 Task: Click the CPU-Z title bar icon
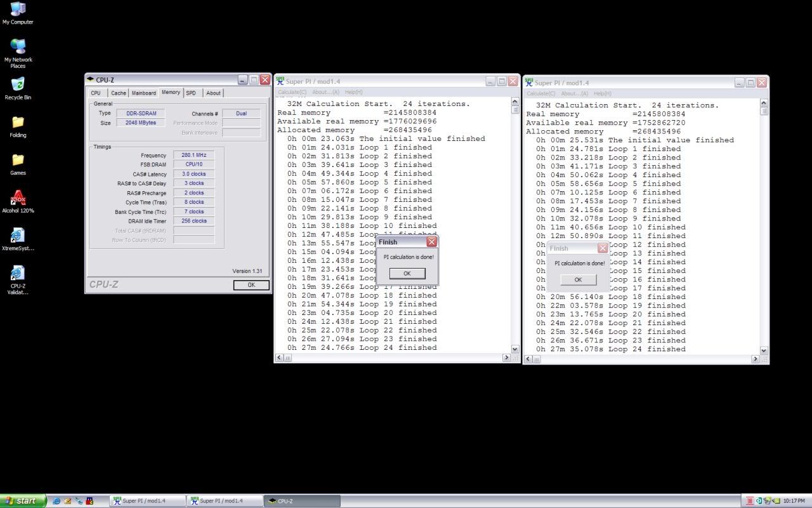point(90,79)
